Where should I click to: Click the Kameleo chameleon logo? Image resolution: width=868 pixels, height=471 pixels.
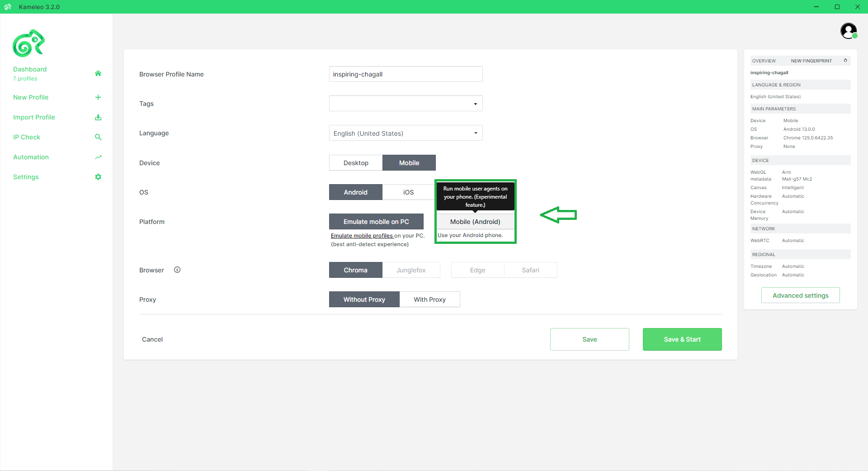pos(28,43)
